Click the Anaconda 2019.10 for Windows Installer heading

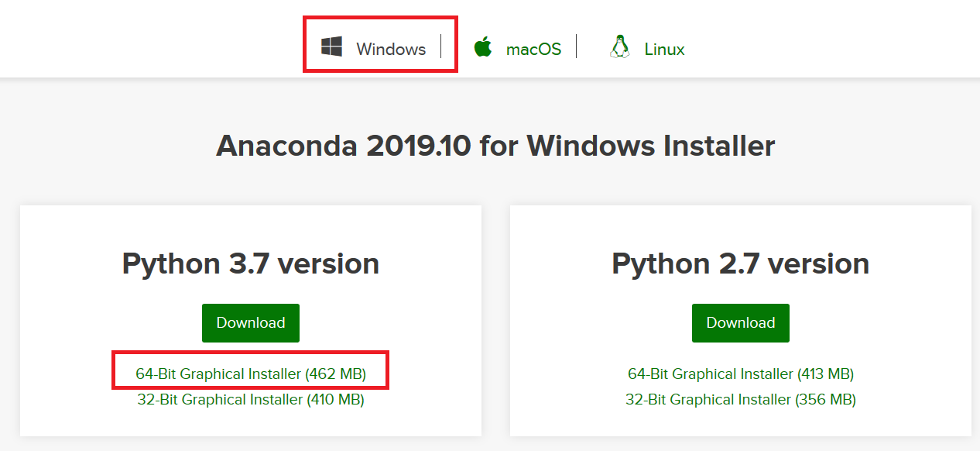[x=495, y=146]
